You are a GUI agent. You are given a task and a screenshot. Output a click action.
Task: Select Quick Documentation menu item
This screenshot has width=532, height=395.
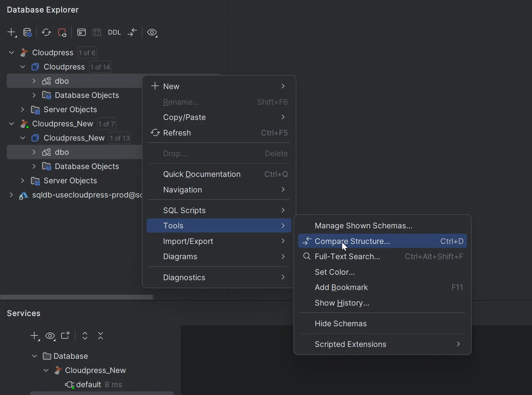(219, 174)
